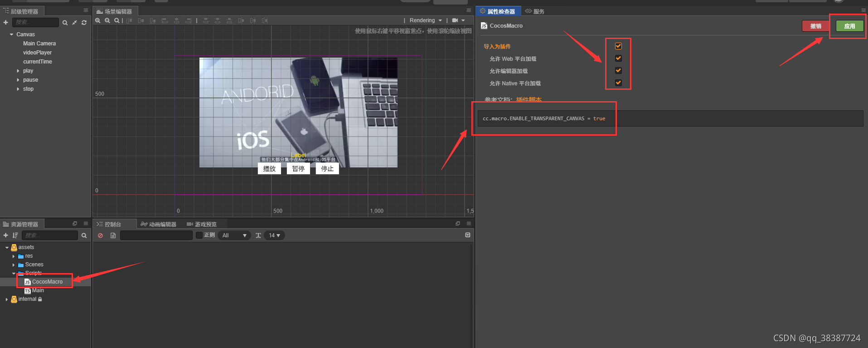Click the red 撤销 revert button
The width and height of the screenshot is (868, 348).
816,26
